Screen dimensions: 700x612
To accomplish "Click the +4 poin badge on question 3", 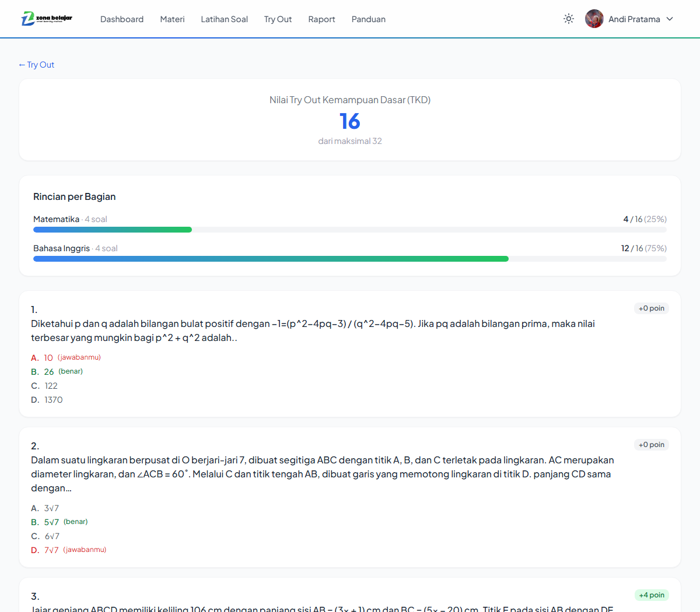I will point(652,595).
